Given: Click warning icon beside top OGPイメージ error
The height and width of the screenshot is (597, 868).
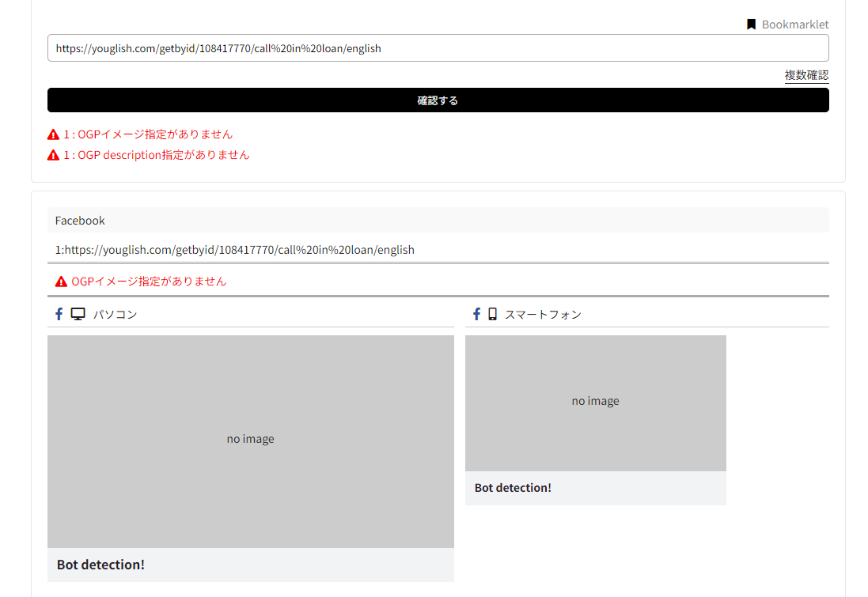Looking at the screenshot, I should pos(54,134).
